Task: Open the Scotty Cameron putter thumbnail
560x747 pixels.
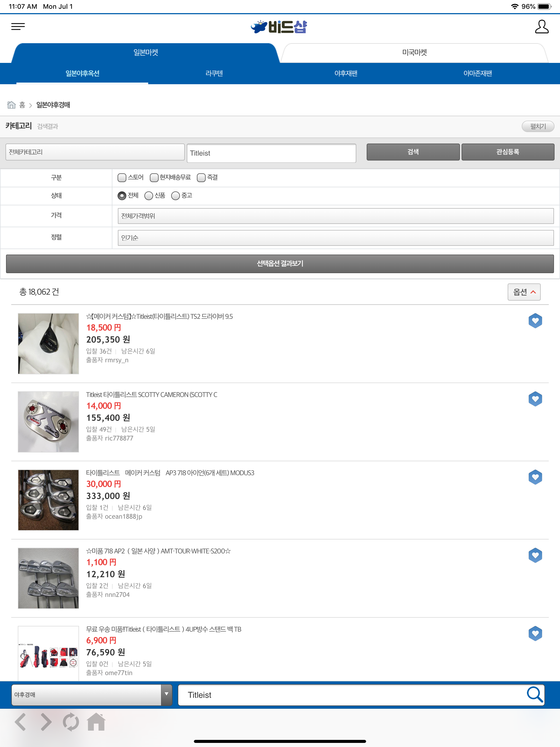Action: [x=48, y=422]
